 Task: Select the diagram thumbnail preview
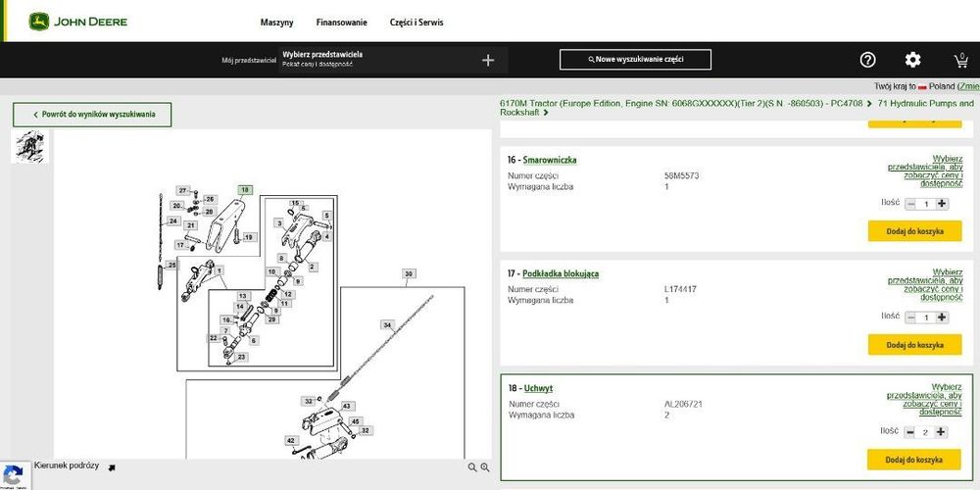click(x=30, y=147)
